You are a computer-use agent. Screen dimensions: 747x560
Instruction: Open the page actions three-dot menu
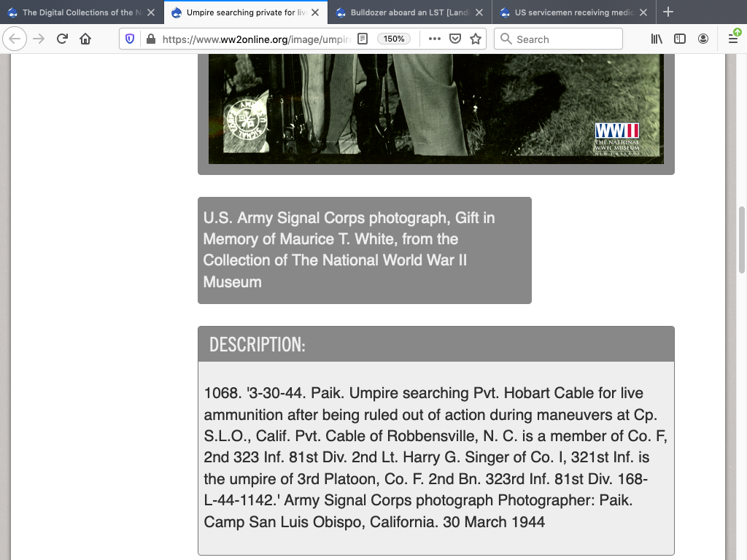coord(435,39)
